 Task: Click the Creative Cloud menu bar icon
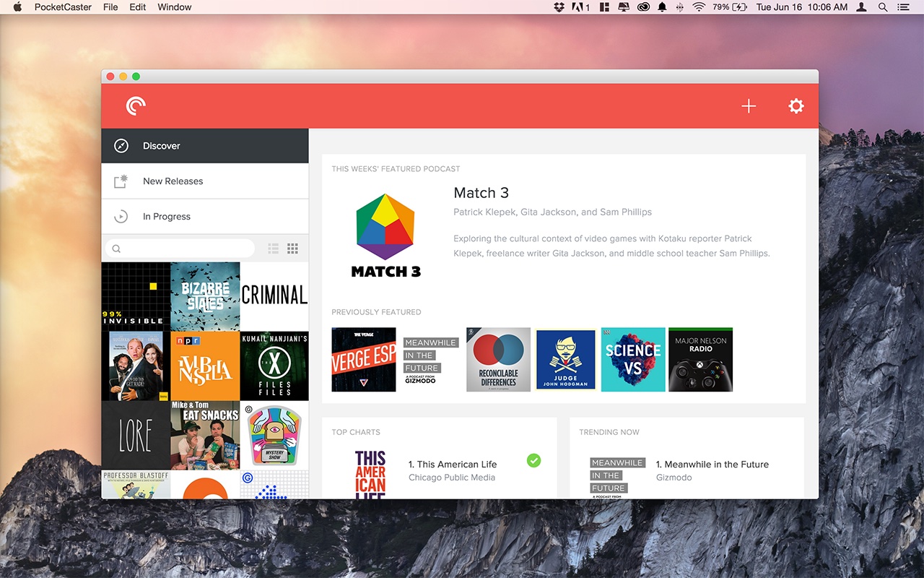pos(644,7)
